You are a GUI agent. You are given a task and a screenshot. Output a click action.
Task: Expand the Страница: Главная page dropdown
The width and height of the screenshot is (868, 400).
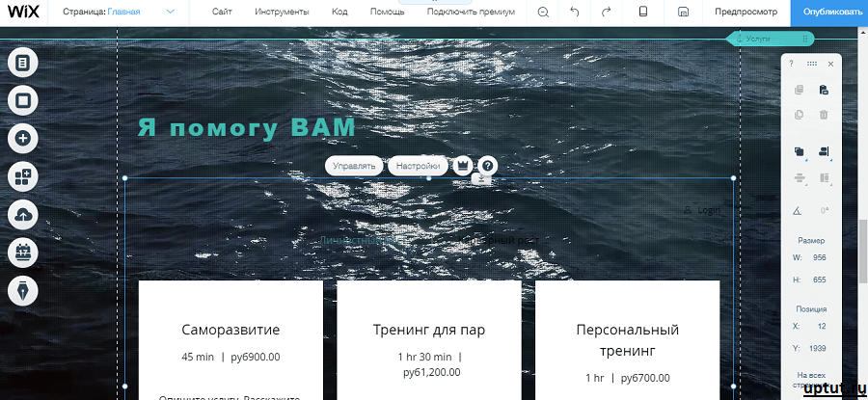click(170, 13)
